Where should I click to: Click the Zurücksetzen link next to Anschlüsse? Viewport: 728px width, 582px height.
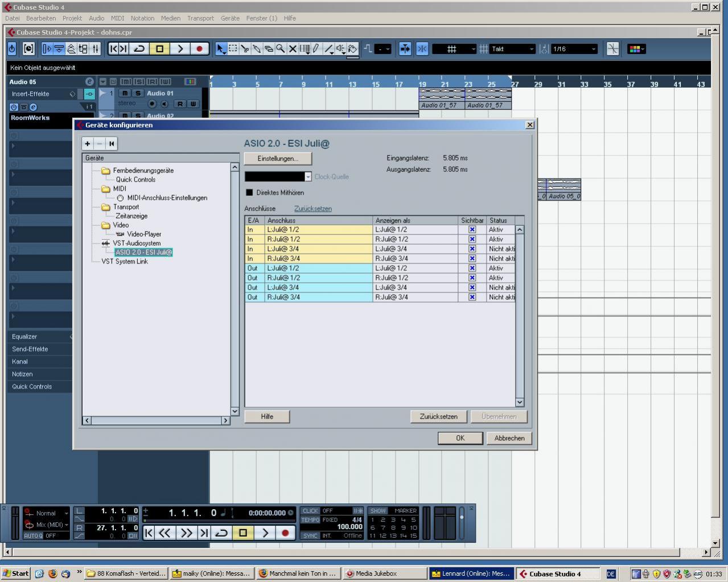point(313,209)
